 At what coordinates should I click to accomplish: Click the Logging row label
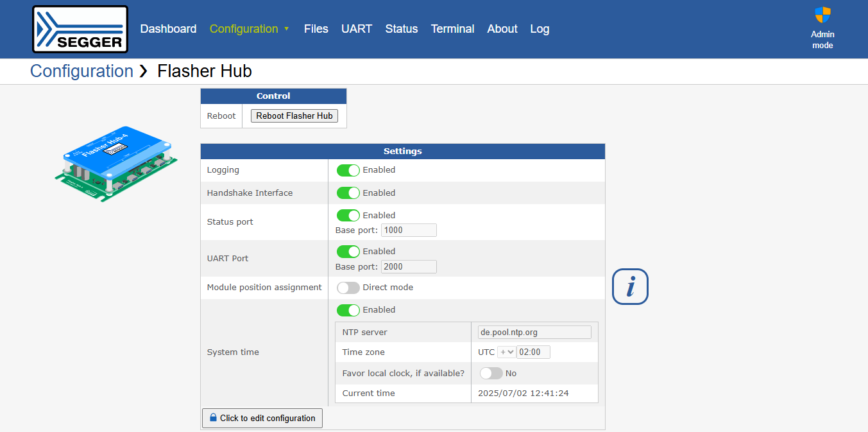click(x=223, y=170)
